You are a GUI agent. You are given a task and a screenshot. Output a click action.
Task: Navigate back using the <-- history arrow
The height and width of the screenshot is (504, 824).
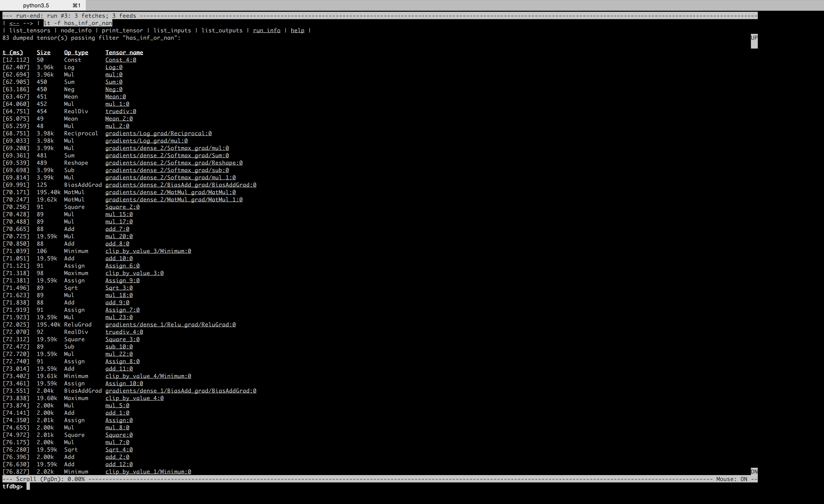click(15, 23)
